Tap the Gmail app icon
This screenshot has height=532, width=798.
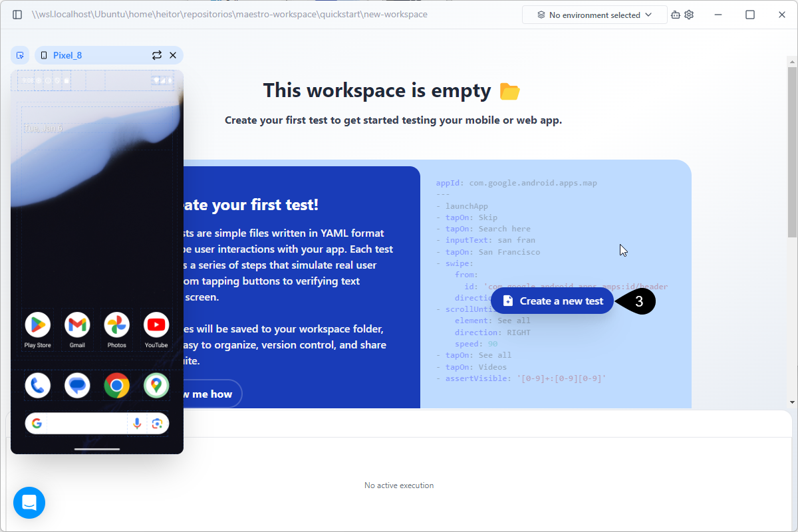77,325
